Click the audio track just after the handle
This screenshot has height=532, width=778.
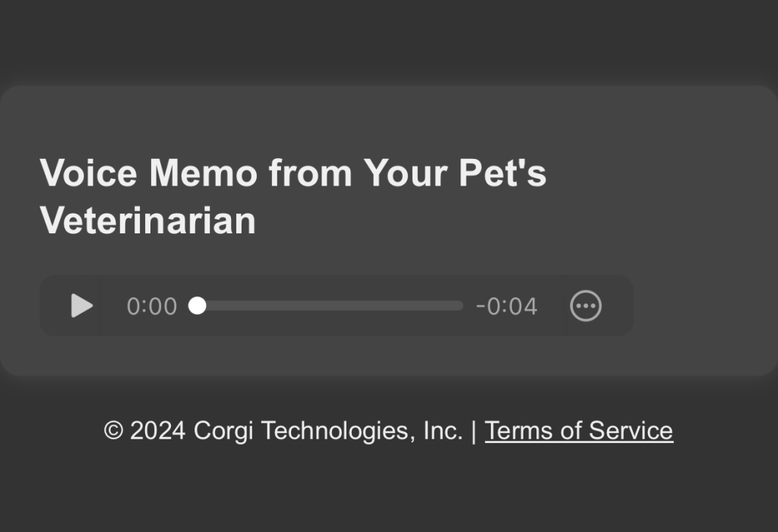(217, 306)
